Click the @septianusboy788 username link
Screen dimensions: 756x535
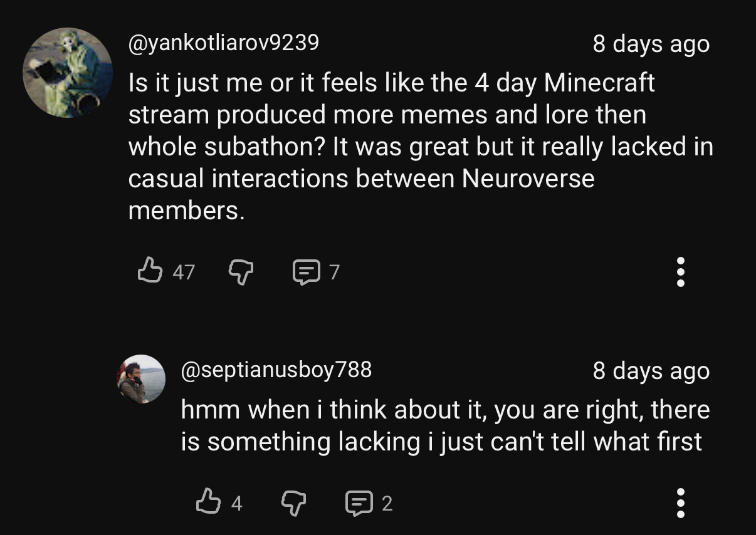click(276, 370)
